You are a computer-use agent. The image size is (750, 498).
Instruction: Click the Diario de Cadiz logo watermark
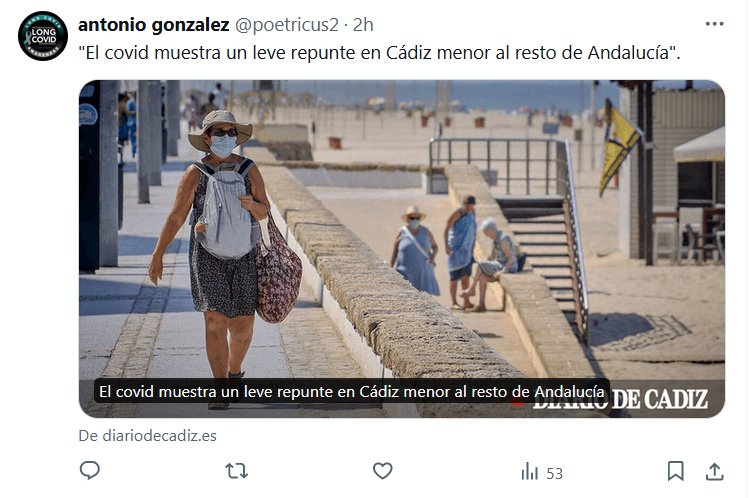click(620, 399)
